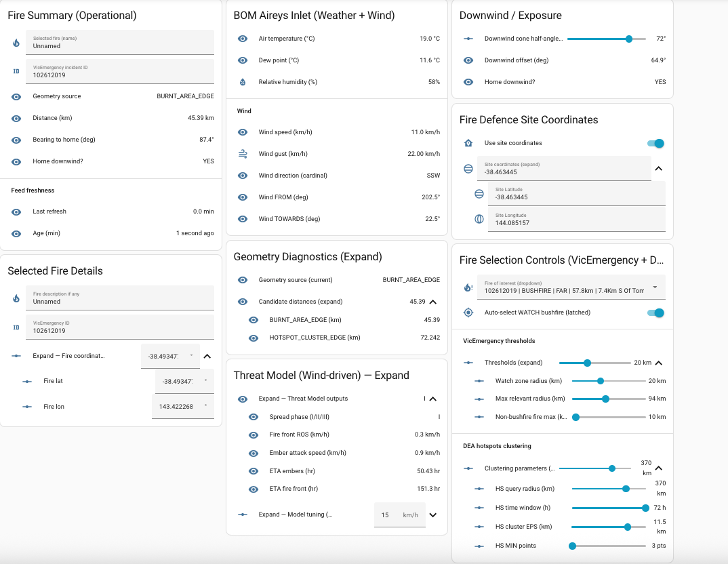Viewport: 728px width, 564px height.
Task: Turn off the Use site coordinates switch
Action: click(x=655, y=143)
